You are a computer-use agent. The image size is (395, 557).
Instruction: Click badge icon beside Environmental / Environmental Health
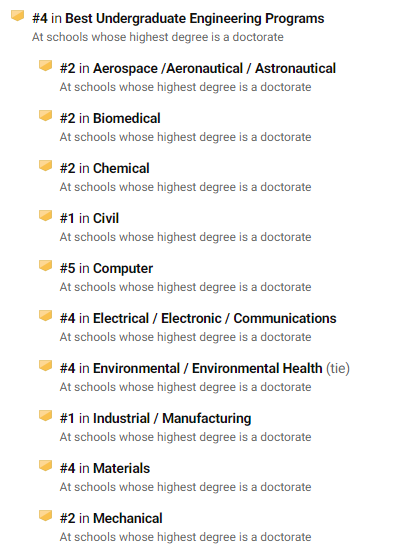(45, 366)
